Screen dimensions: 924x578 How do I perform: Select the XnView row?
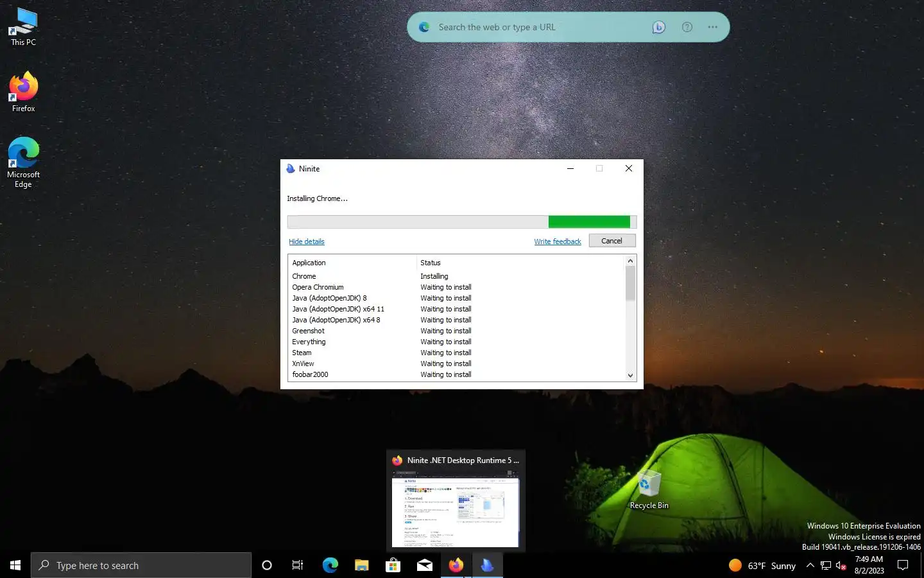(x=456, y=363)
